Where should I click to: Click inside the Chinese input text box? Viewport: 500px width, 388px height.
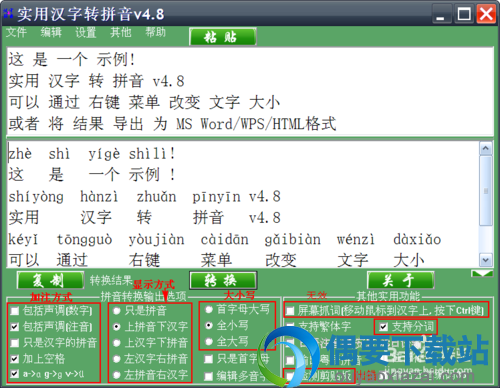coord(250,91)
